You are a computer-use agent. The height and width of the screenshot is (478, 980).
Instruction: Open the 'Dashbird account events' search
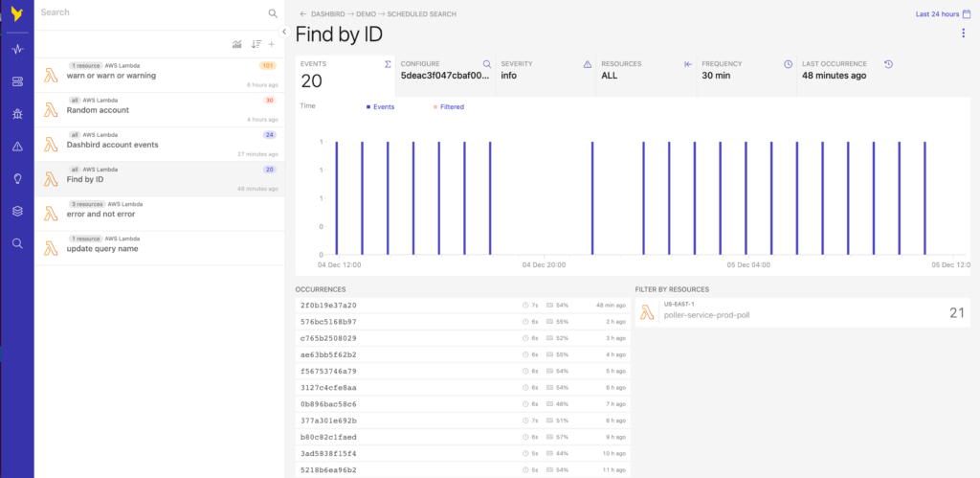(160, 145)
